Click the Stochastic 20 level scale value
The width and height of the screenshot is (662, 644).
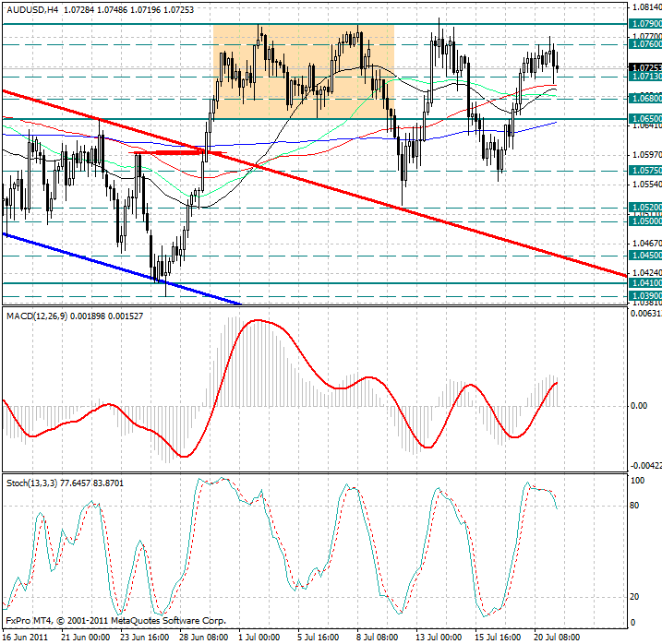634,597
